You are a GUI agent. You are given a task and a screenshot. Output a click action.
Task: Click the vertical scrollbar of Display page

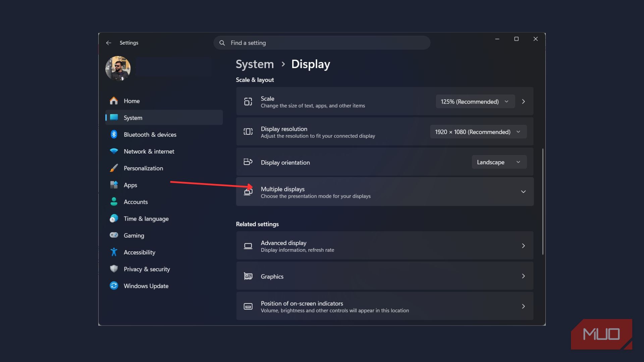pyautogui.click(x=542, y=201)
